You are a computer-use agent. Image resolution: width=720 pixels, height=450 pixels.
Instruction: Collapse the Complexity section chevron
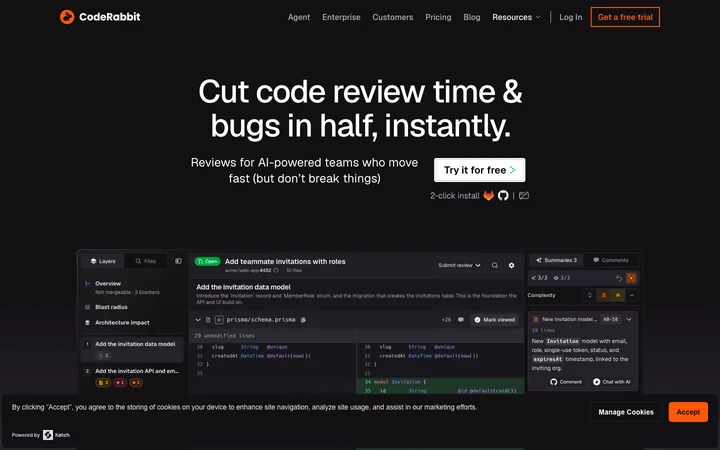pyautogui.click(x=632, y=295)
